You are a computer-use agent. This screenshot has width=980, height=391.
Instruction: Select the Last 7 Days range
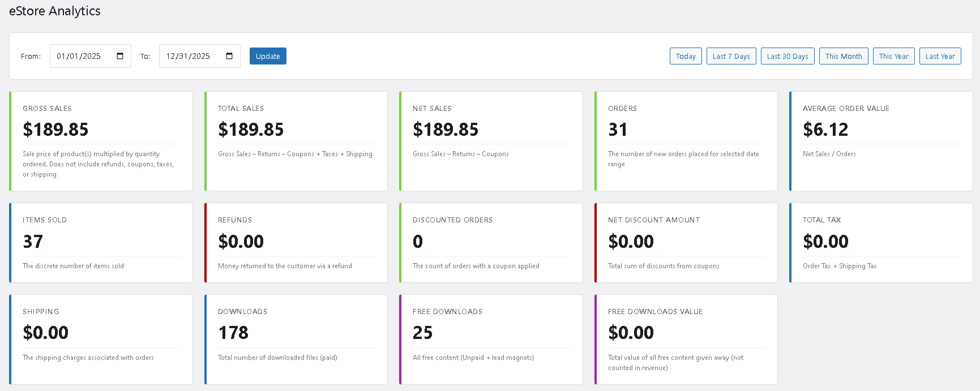tap(731, 56)
